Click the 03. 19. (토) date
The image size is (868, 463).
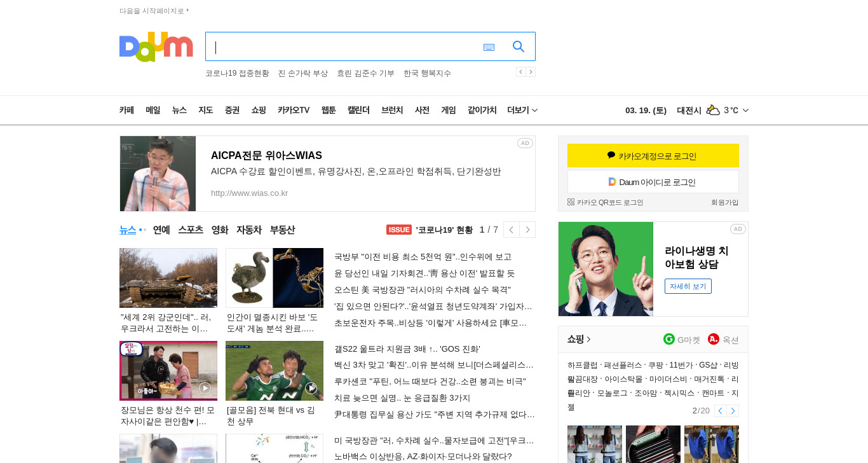point(646,110)
